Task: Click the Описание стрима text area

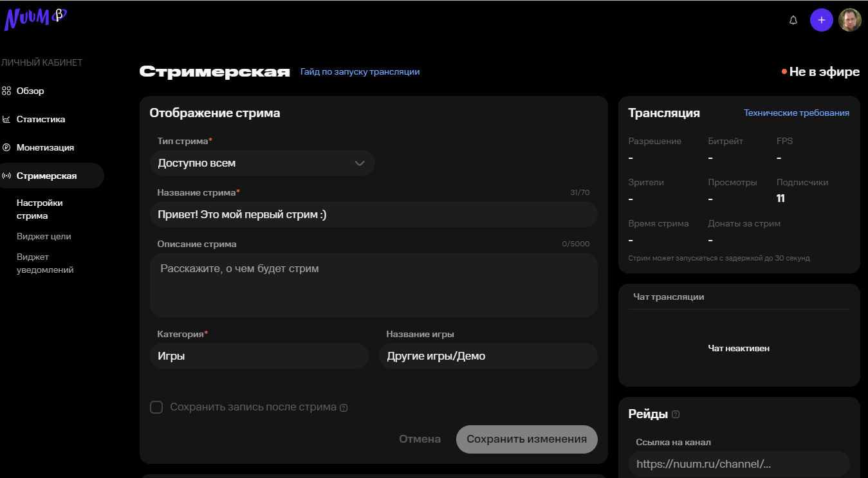Action: (373, 284)
